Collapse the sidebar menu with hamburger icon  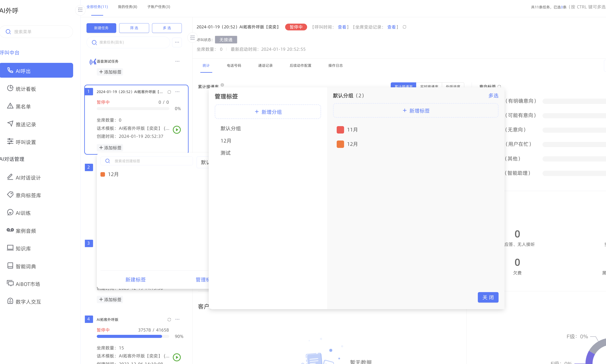click(x=80, y=10)
